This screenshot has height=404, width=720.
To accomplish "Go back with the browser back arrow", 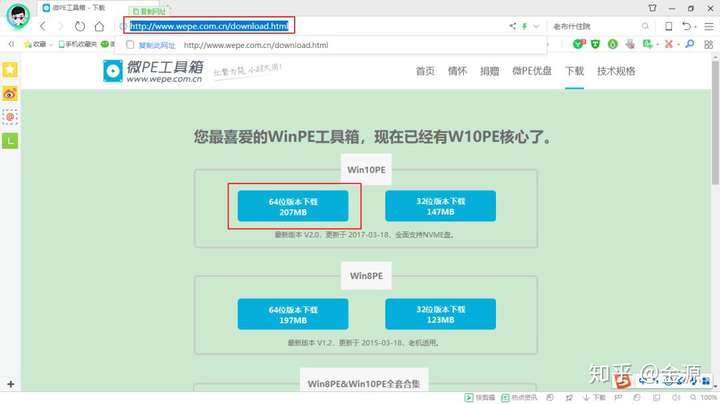I will click(x=43, y=26).
